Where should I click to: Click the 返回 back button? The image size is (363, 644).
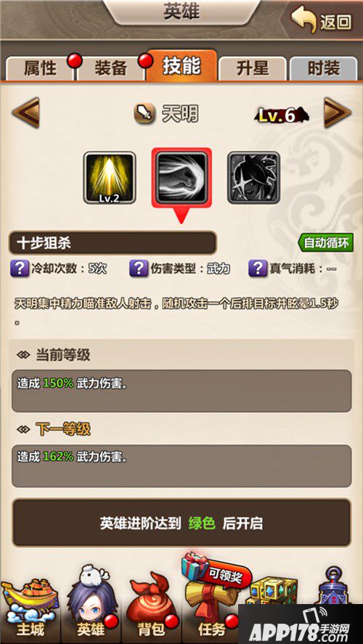pos(323,20)
